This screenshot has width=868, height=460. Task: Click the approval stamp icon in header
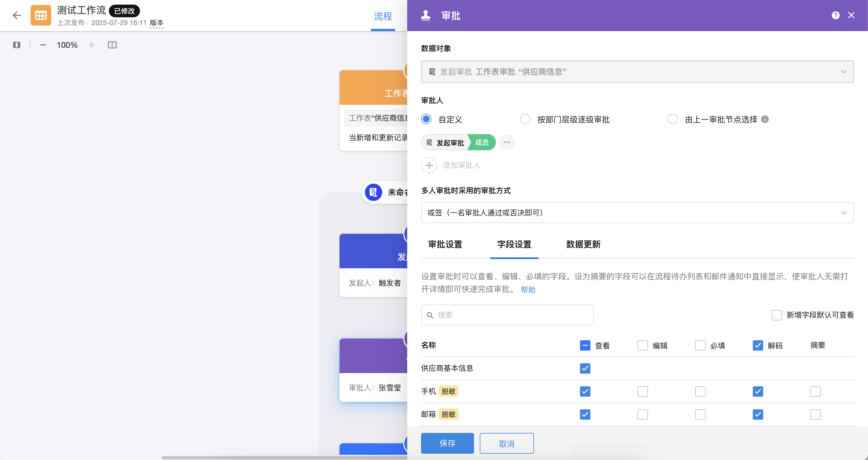(426, 15)
